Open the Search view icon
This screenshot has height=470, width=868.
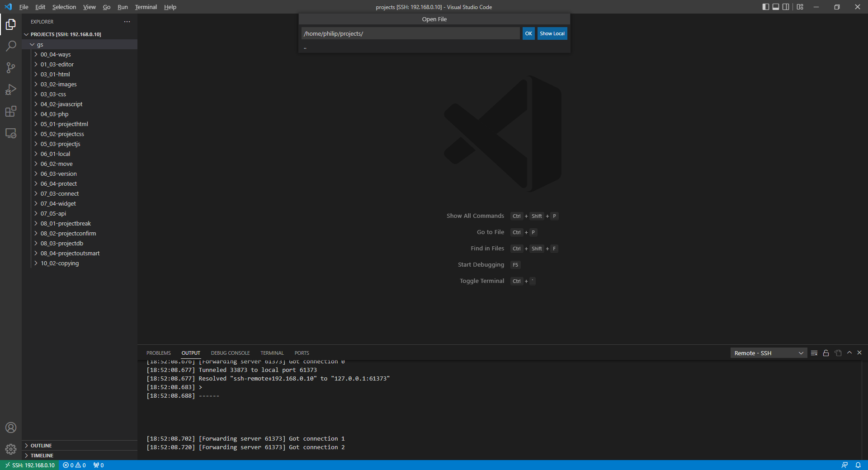pyautogui.click(x=11, y=46)
